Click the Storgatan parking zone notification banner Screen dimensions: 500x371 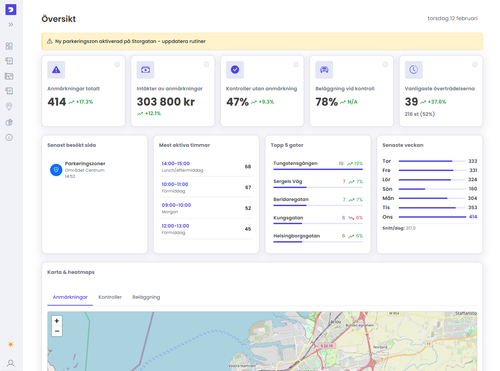click(x=262, y=41)
